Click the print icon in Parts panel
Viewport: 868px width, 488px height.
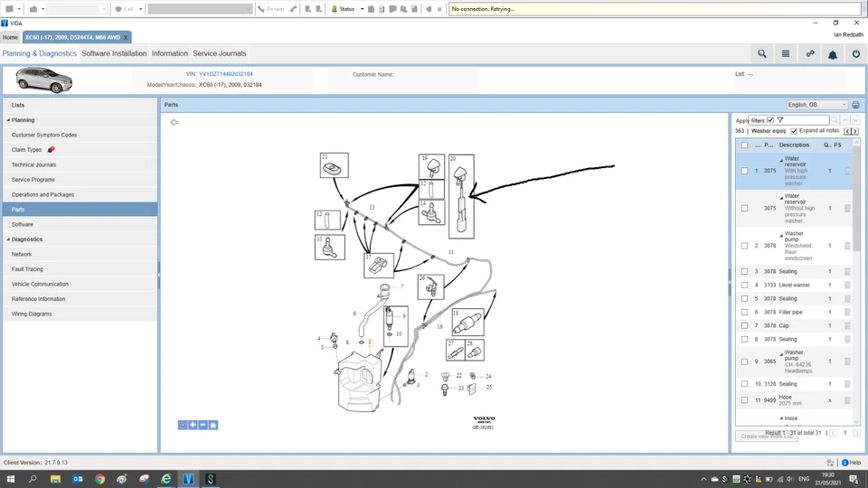(855, 105)
